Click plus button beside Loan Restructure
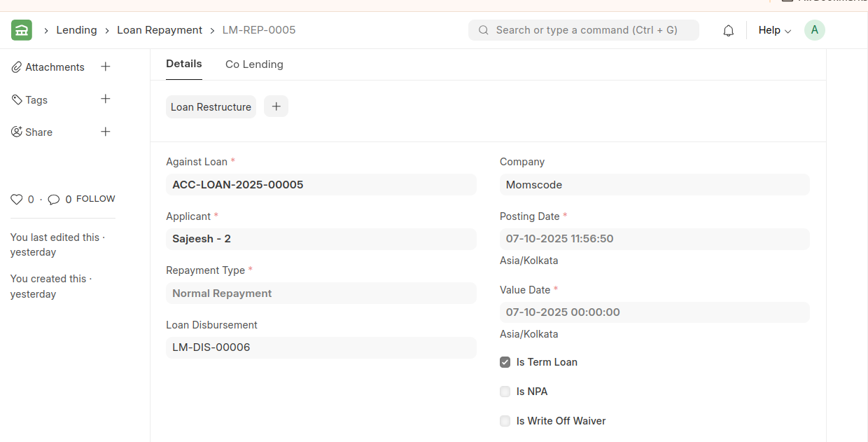 click(276, 106)
